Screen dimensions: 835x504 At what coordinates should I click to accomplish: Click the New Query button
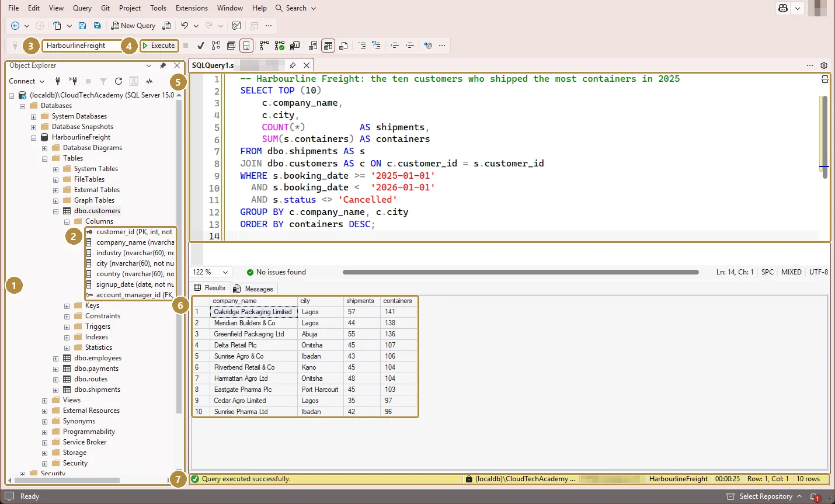(x=134, y=26)
